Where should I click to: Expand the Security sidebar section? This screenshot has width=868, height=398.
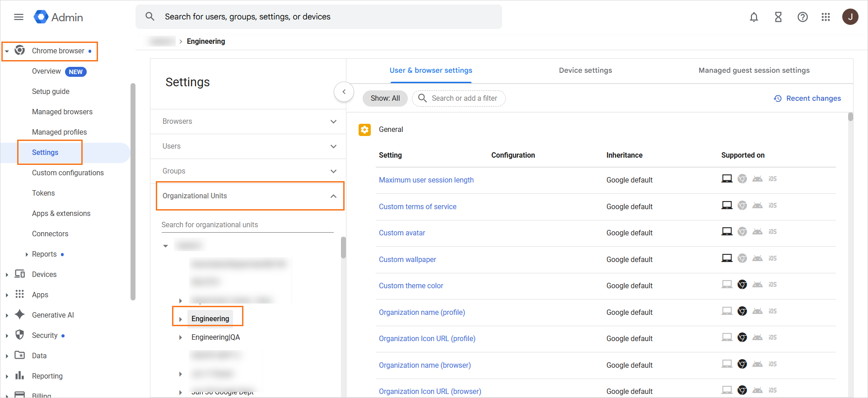coord(7,336)
